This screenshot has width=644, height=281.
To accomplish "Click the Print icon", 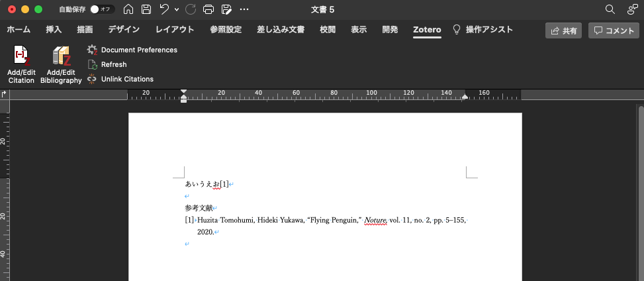I will [x=208, y=9].
